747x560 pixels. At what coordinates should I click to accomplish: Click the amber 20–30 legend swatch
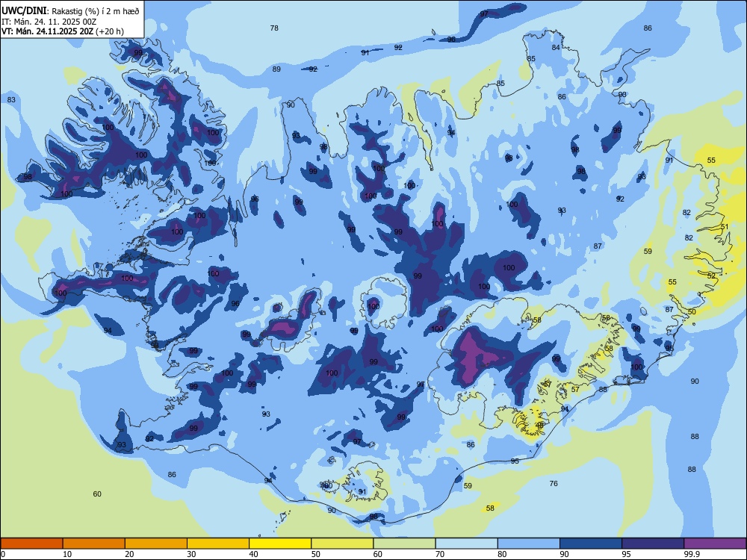pyautogui.click(x=156, y=544)
